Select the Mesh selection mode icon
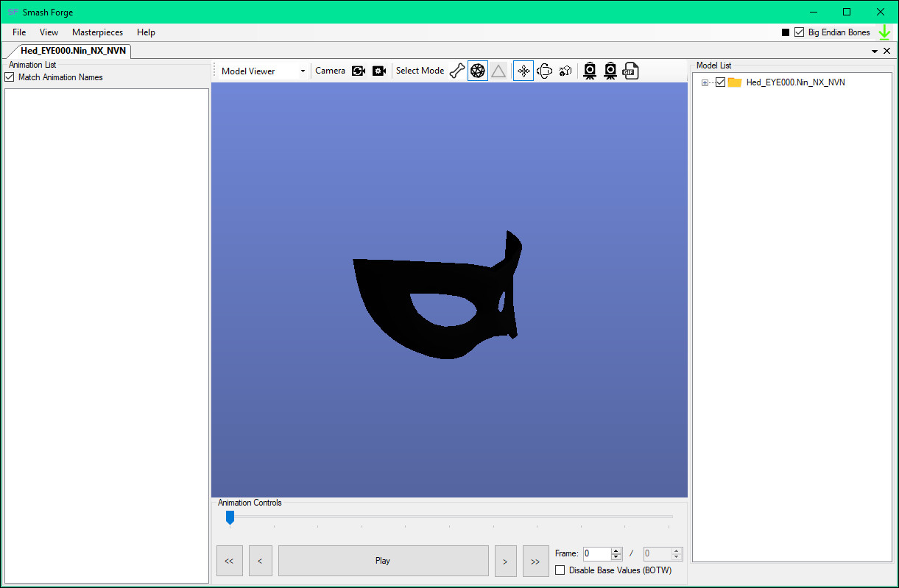Image resolution: width=899 pixels, height=588 pixels. tap(477, 70)
